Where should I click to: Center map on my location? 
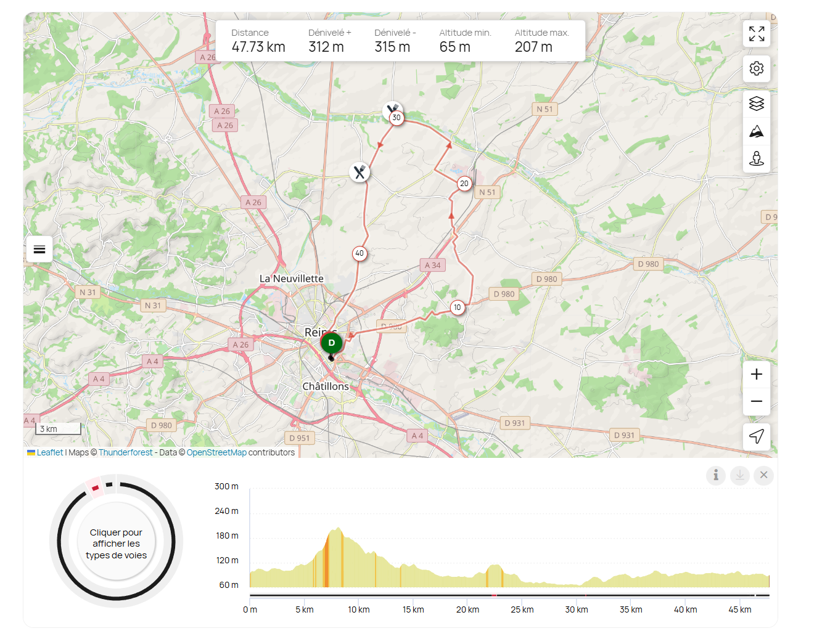757,436
